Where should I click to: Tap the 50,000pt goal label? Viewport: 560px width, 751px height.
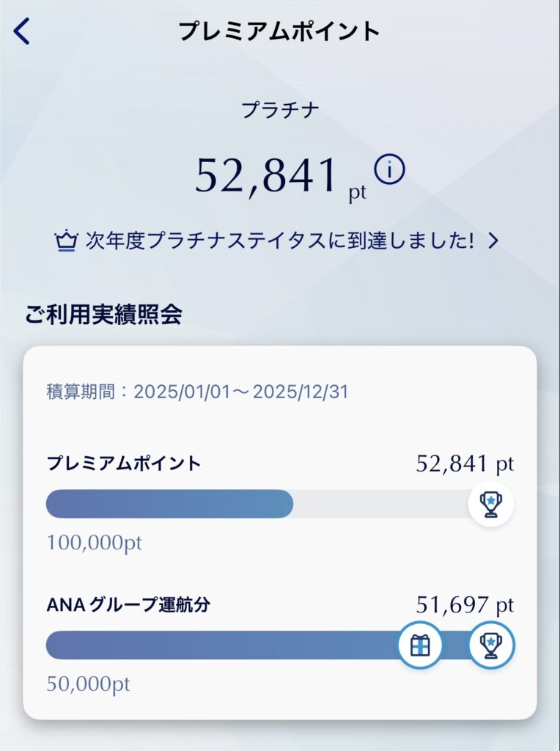[88, 684]
